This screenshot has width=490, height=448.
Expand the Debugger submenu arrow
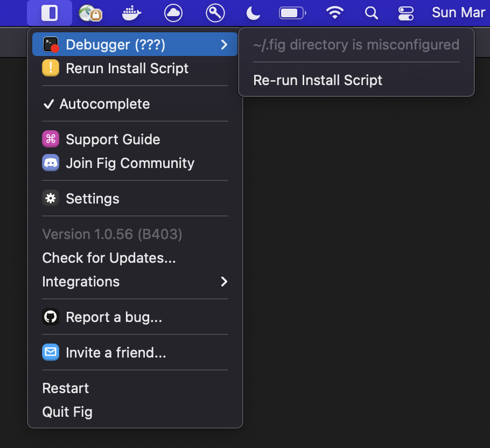[x=225, y=45]
